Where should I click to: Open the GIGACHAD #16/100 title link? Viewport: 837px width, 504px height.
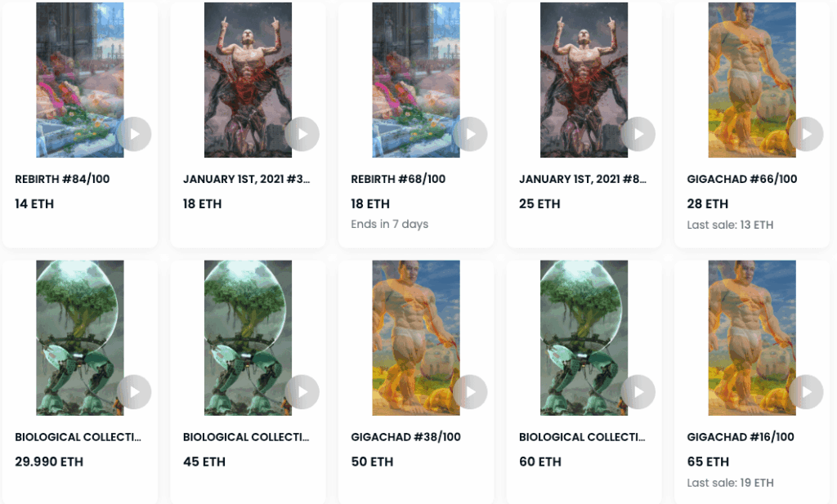[741, 437]
